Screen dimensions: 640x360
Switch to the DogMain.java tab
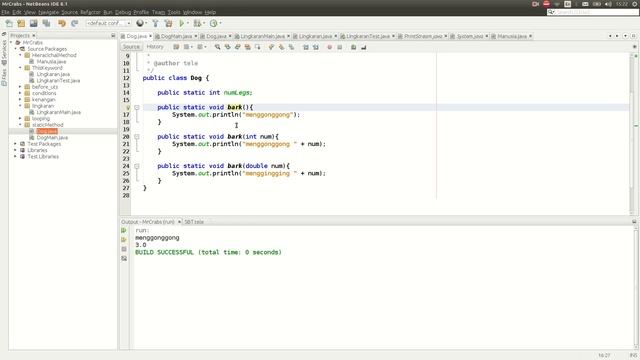point(176,36)
